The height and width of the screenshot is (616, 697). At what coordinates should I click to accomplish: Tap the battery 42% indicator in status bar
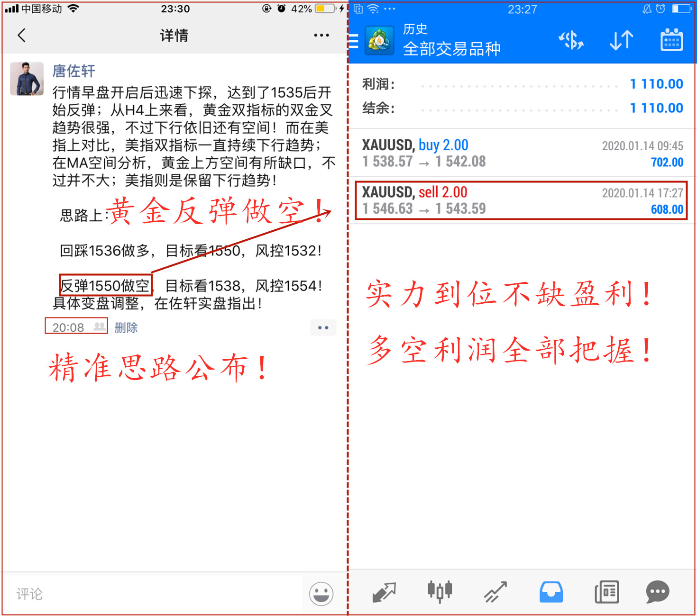313,9
